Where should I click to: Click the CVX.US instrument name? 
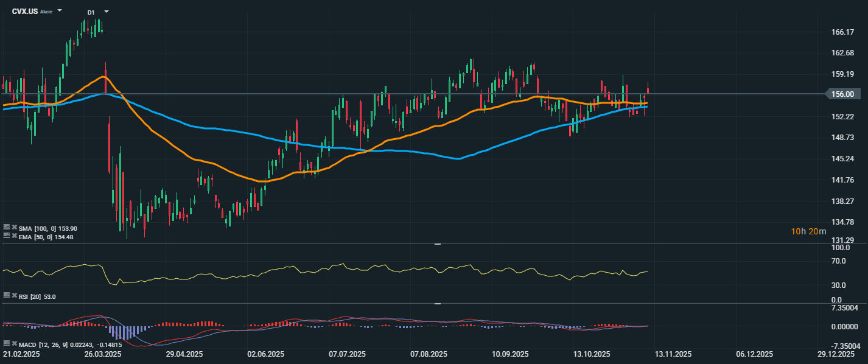25,12
